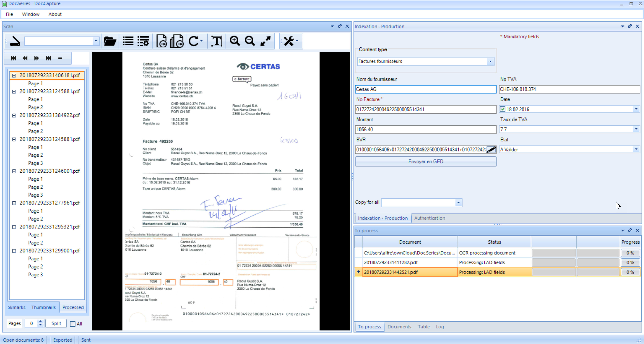Switch to the Thumbnails tab
Viewport: 644px width, 344px height.
(43, 307)
